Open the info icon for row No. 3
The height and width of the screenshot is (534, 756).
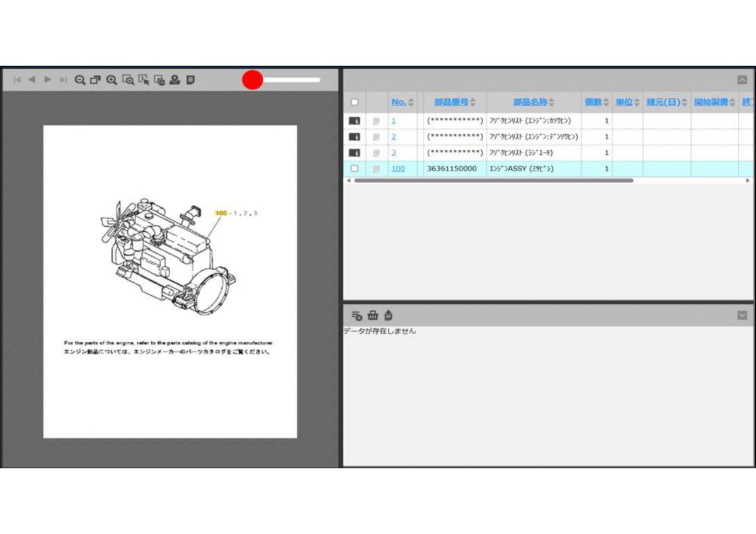click(x=354, y=152)
